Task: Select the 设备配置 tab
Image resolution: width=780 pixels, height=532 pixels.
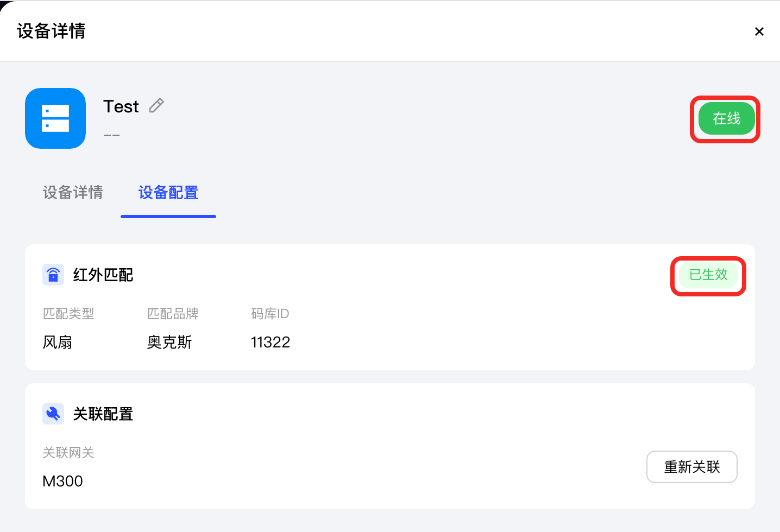Action: (x=168, y=193)
